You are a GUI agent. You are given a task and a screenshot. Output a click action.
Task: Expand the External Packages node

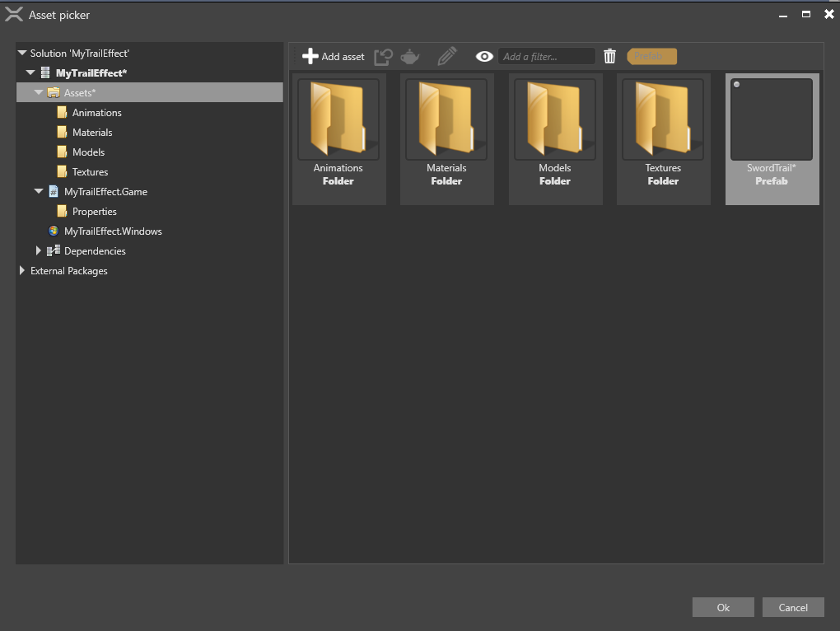pos(21,270)
